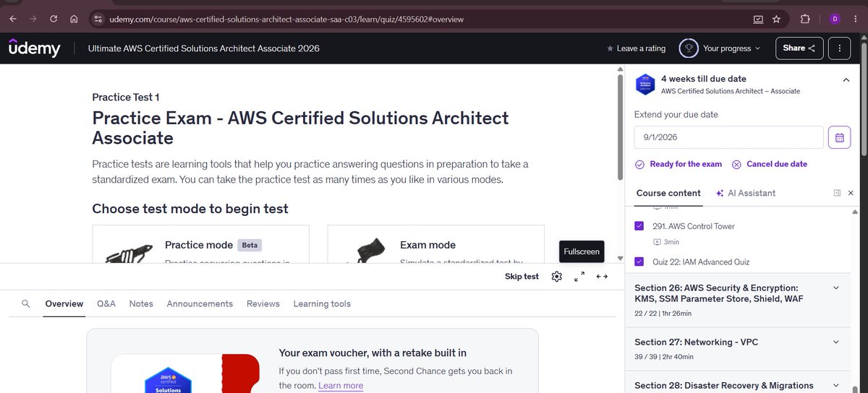View site information icon in address bar
The width and height of the screenshot is (868, 393).
pos(99,20)
